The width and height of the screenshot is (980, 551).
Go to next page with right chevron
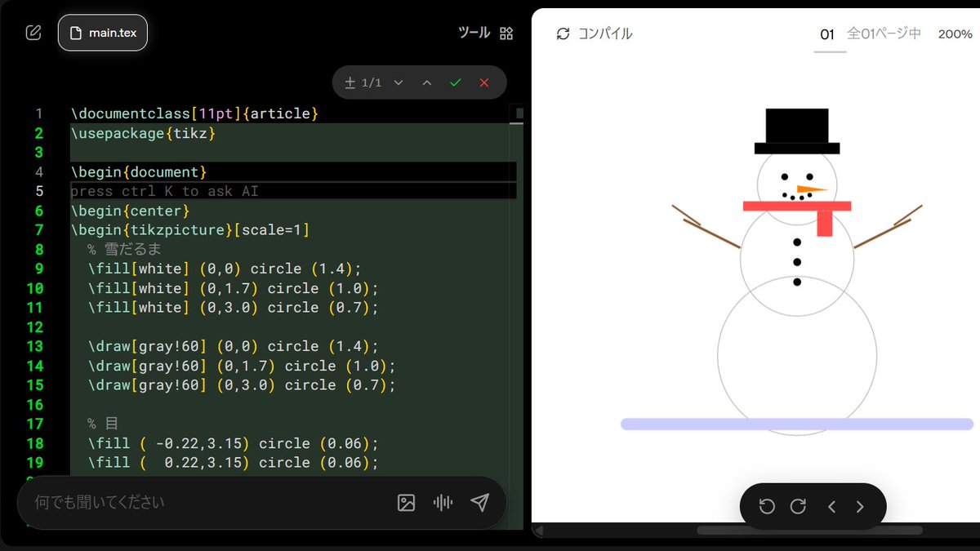click(859, 507)
